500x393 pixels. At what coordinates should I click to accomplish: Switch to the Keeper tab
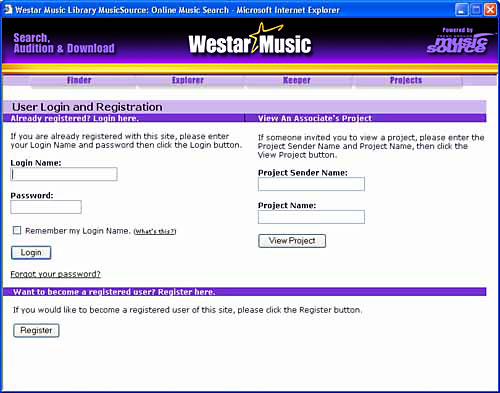pyautogui.click(x=297, y=80)
